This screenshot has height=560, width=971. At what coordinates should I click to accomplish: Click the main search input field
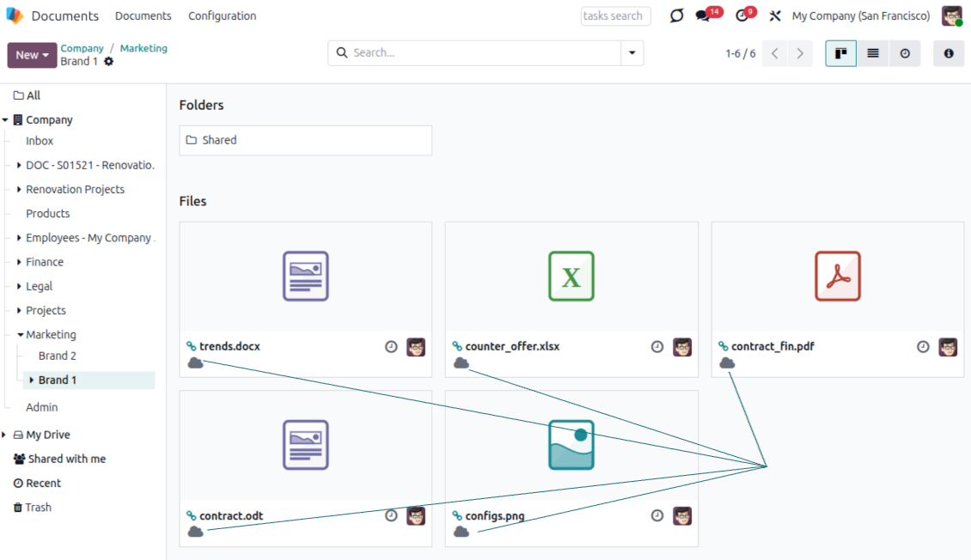coord(481,53)
